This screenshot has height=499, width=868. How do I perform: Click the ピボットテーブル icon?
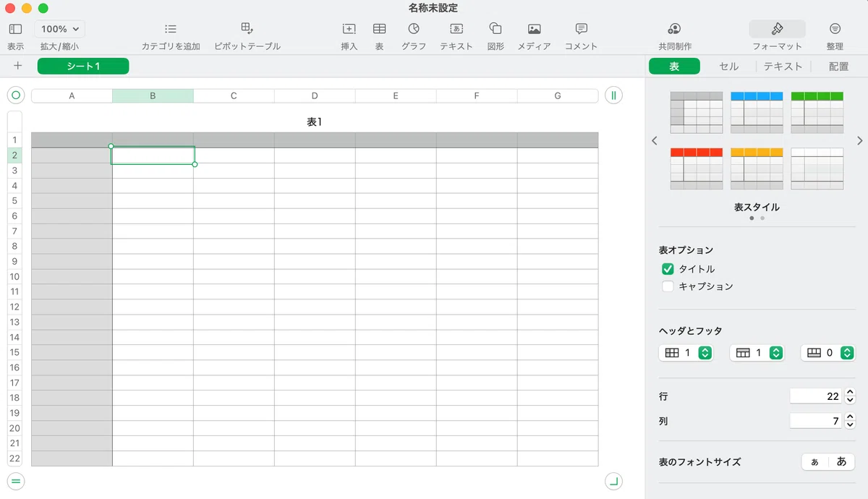(247, 29)
